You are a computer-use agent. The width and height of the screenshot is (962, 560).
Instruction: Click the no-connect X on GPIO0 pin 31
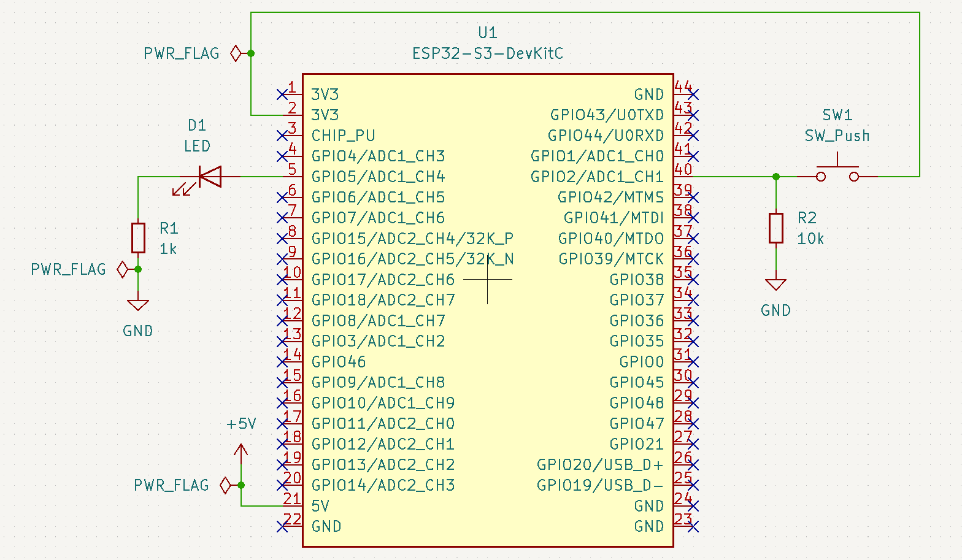693,362
